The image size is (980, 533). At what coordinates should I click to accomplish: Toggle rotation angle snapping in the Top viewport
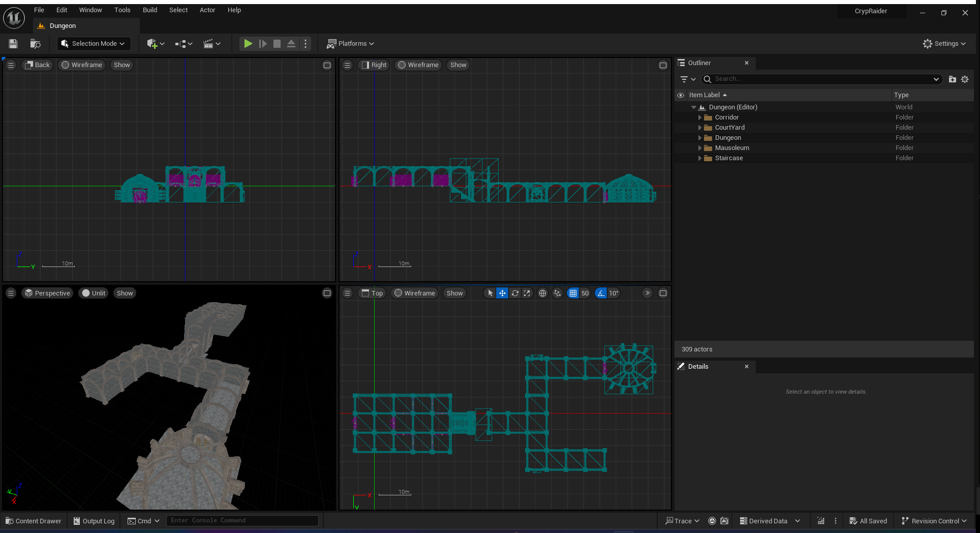[601, 293]
